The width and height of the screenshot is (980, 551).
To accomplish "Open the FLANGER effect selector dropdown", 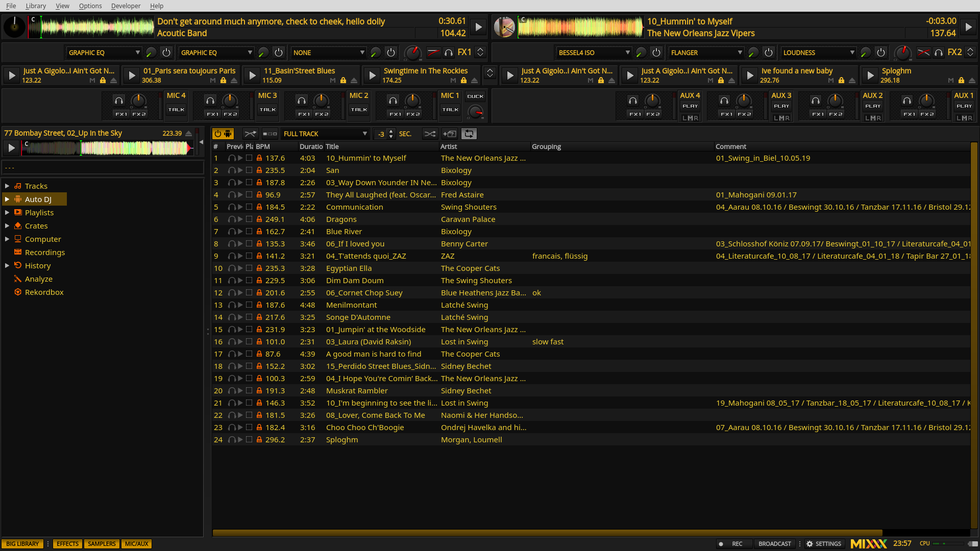I will pos(706,53).
